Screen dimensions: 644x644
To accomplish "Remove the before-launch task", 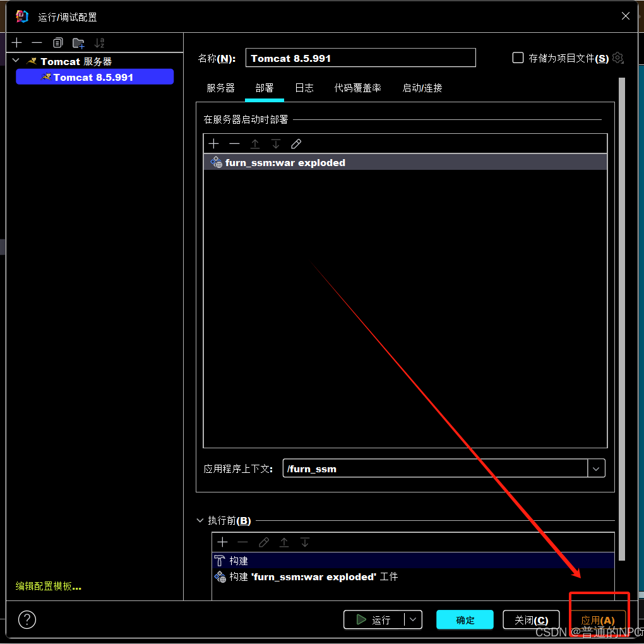I will (x=242, y=542).
